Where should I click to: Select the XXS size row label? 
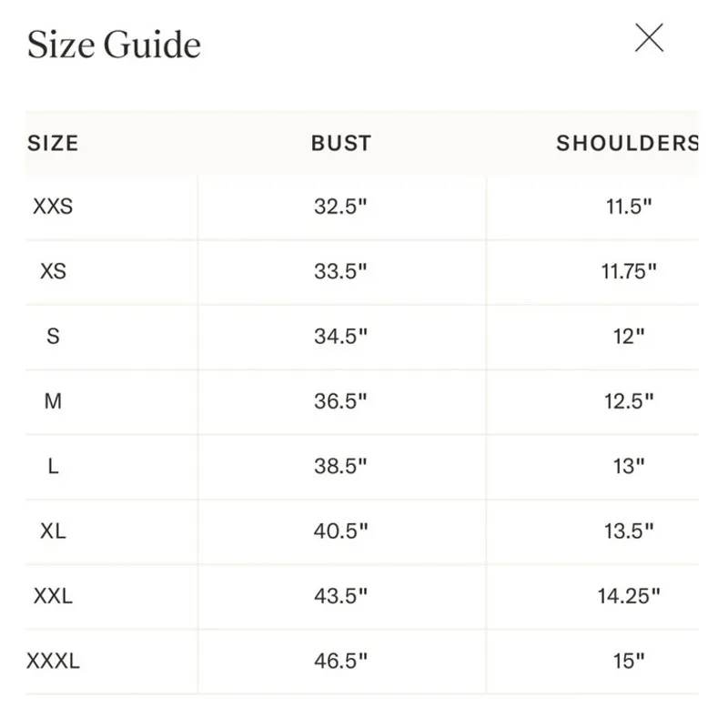tap(53, 207)
